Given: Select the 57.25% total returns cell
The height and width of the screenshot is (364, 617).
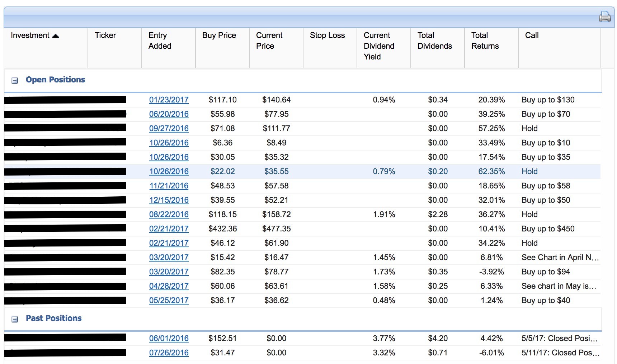Looking at the screenshot, I should tap(492, 129).
